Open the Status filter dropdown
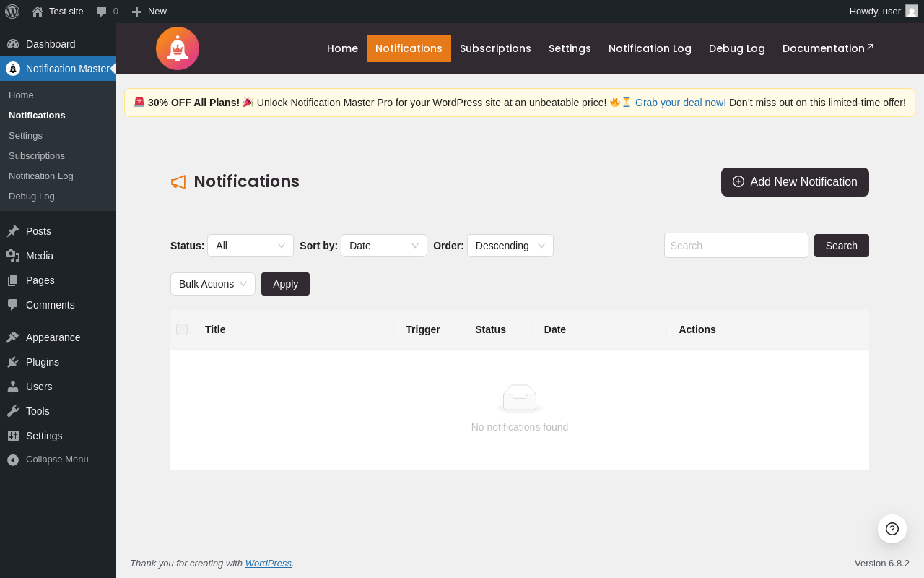This screenshot has width=924, height=578. coord(250,246)
